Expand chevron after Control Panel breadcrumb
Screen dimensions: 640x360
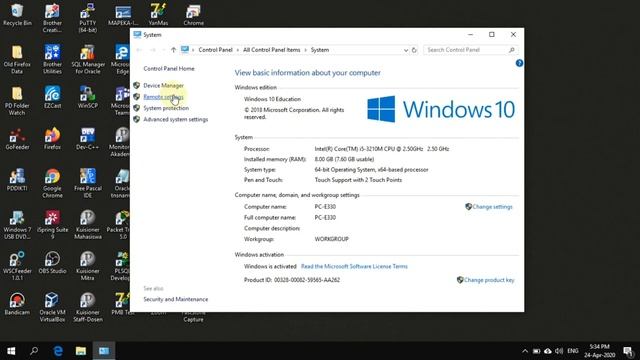pyautogui.click(x=238, y=50)
